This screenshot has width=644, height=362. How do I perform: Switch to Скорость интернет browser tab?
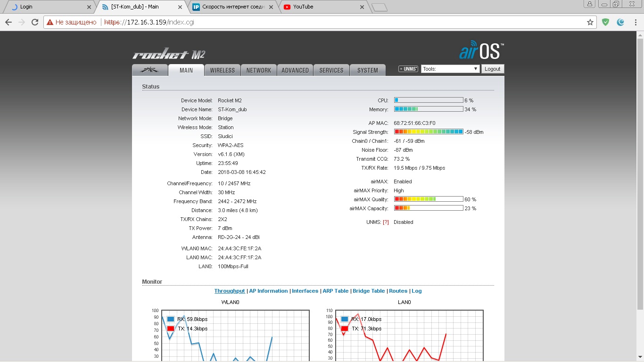click(232, 7)
